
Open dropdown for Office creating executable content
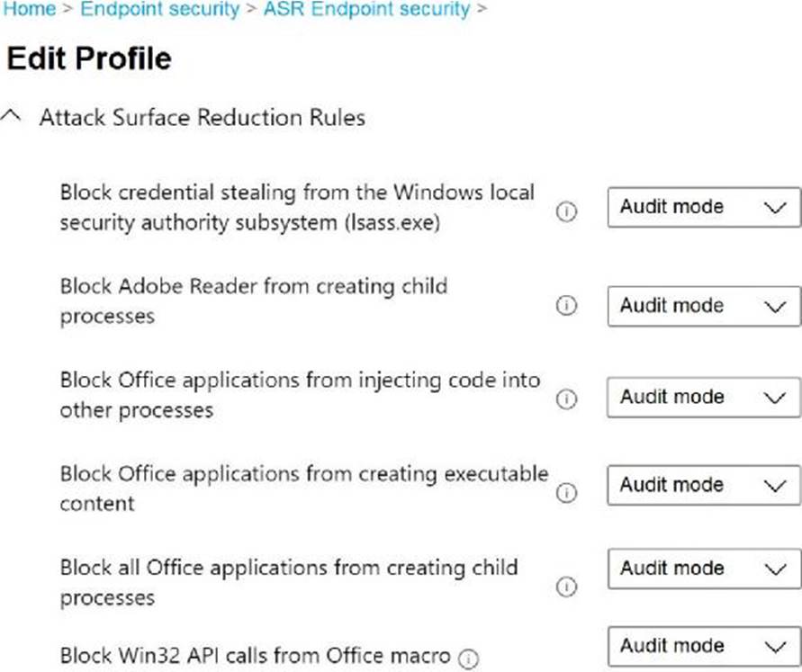coord(704,485)
